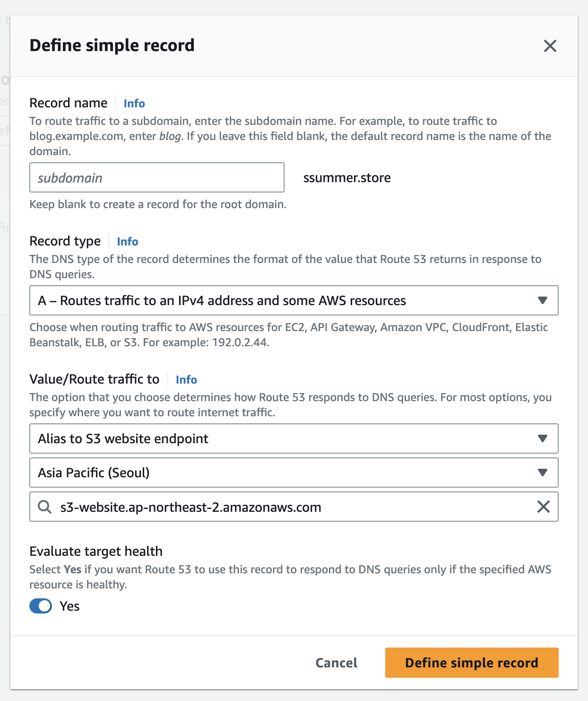Expand Alias to S3 website endpoint dropdown
Viewport: 588px width, 701px height.
click(284, 438)
